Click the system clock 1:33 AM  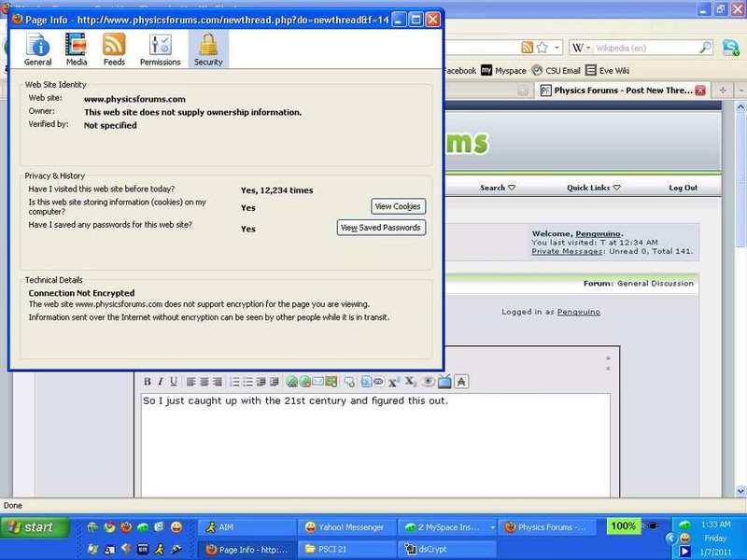point(715,525)
